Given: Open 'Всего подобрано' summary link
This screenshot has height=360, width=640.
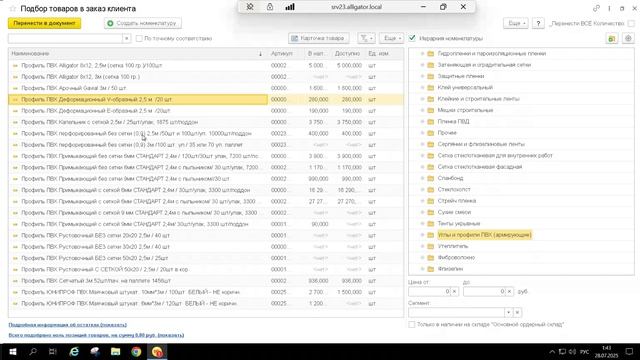Looking at the screenshot, I should pyautogui.click(x=96, y=335).
